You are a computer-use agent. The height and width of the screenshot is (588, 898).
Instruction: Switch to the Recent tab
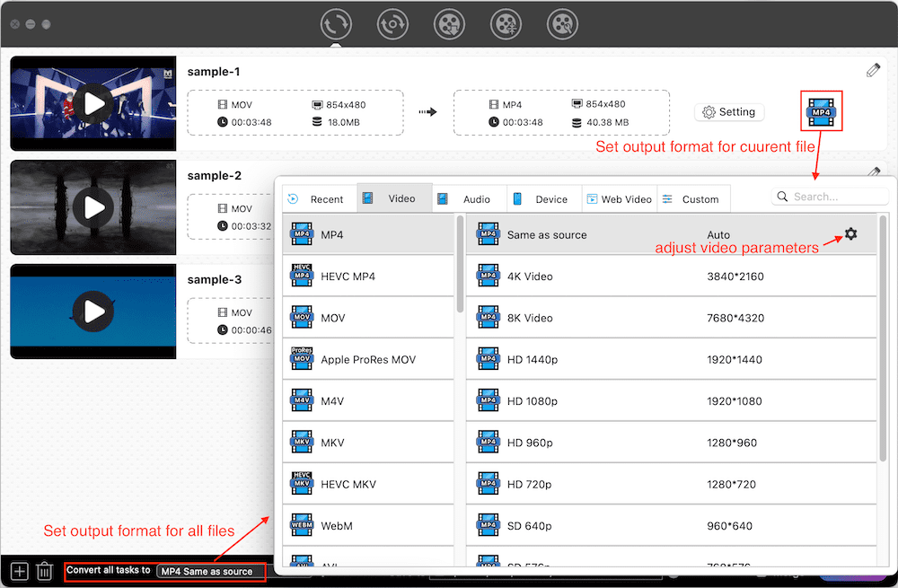point(320,198)
